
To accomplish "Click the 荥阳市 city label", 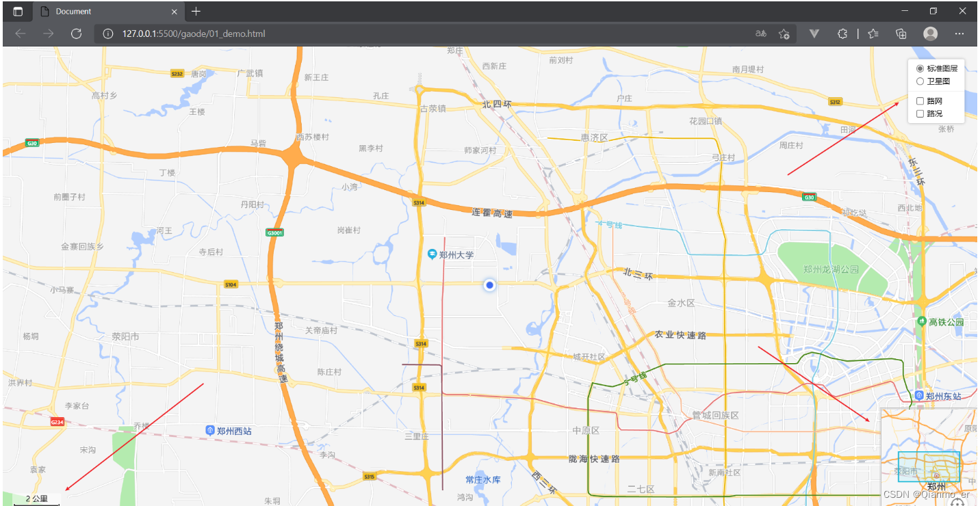I will (x=126, y=336).
